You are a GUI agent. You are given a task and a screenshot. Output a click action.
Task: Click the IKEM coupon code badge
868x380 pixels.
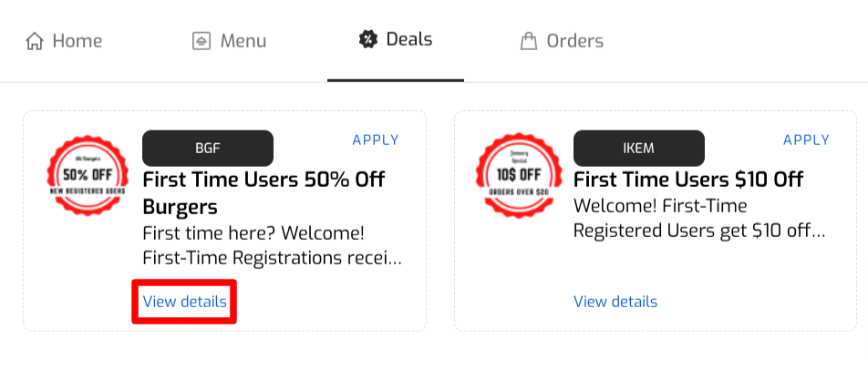639,149
